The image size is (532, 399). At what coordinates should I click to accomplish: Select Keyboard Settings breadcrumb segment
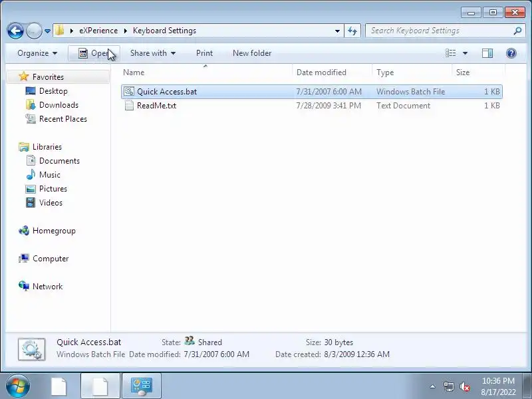[x=164, y=31]
